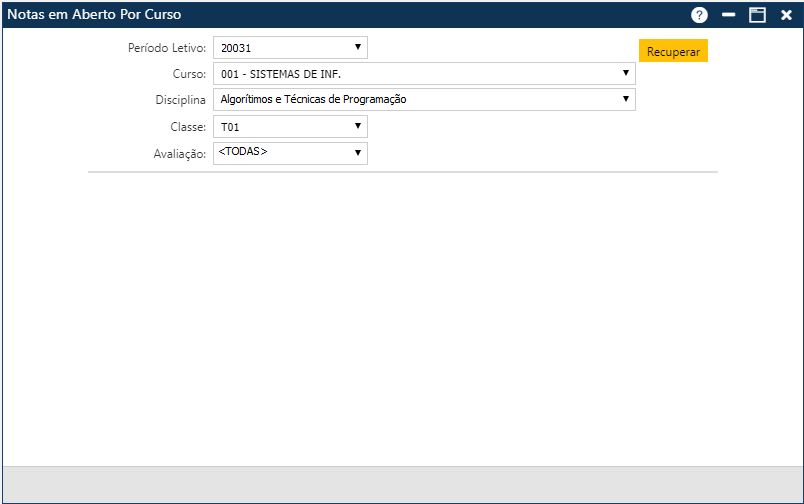Open the Classe dropdown arrow

coord(358,126)
